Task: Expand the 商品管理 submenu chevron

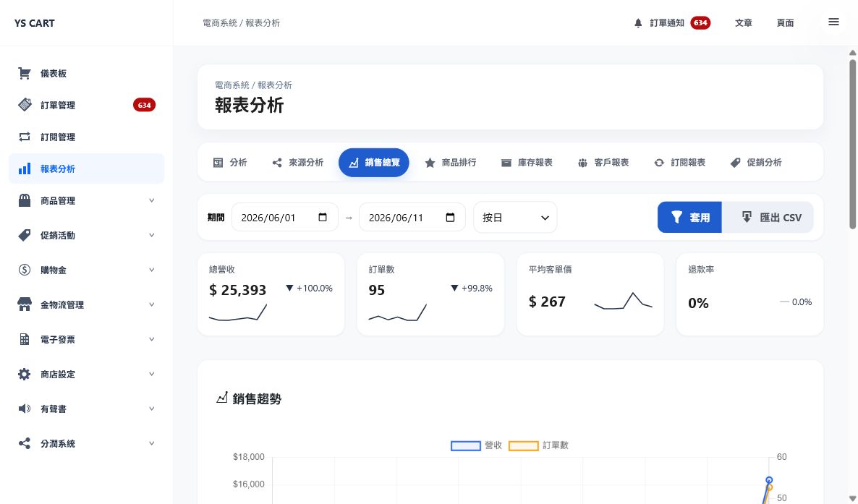Action: coord(152,200)
